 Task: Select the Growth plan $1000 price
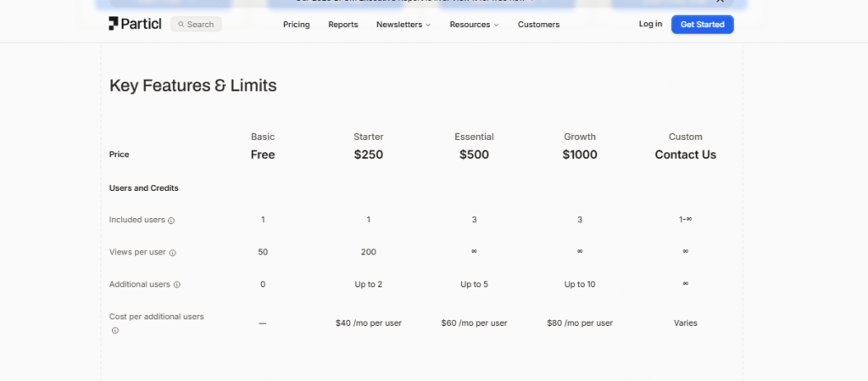coord(580,154)
